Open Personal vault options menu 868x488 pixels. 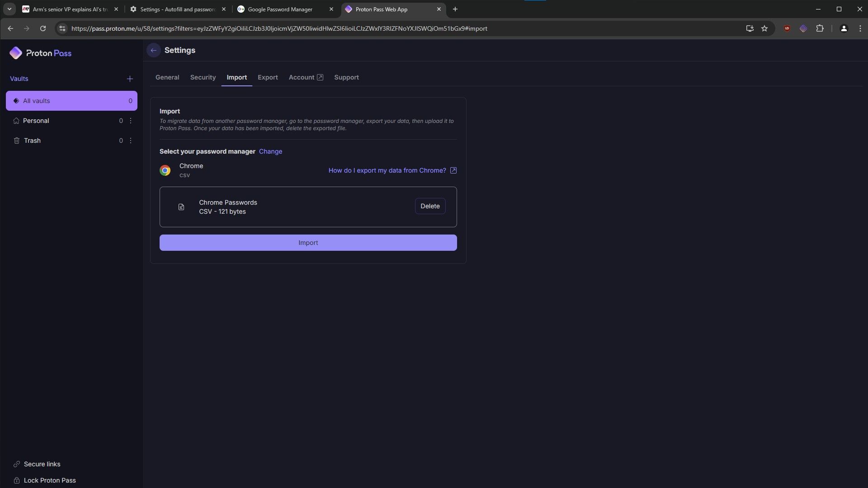tap(131, 121)
